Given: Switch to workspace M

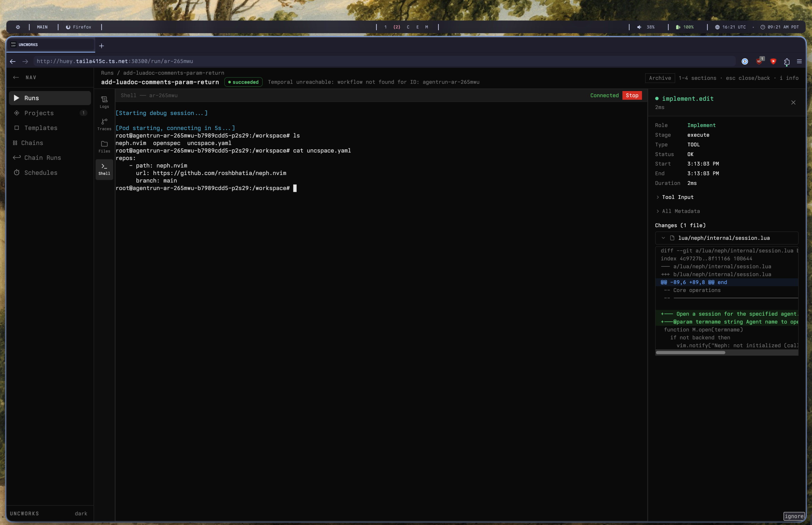Looking at the screenshot, I should coord(427,27).
